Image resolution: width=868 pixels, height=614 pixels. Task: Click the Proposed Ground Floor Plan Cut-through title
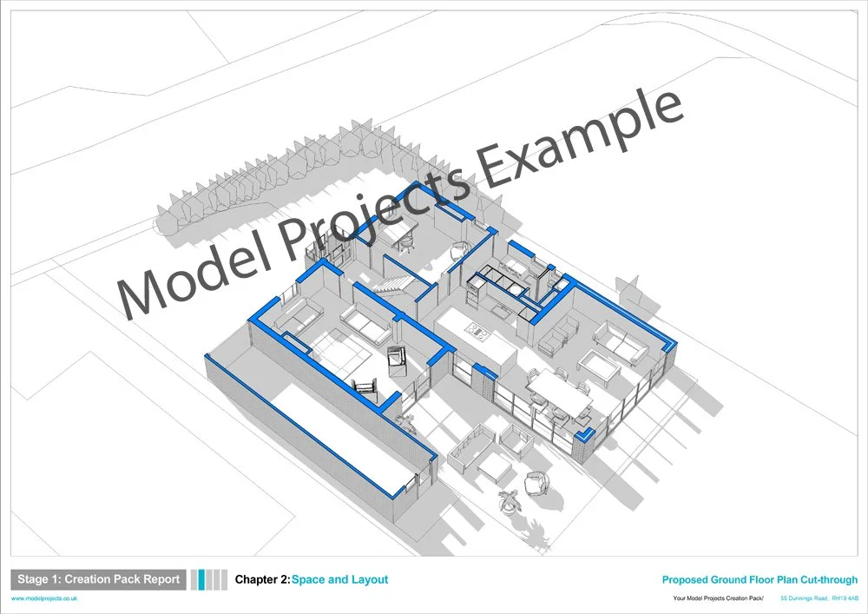click(759, 578)
